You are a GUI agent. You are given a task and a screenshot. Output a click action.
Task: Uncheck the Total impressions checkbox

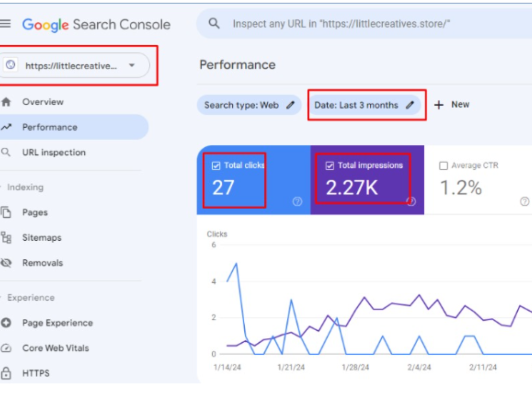coord(329,166)
